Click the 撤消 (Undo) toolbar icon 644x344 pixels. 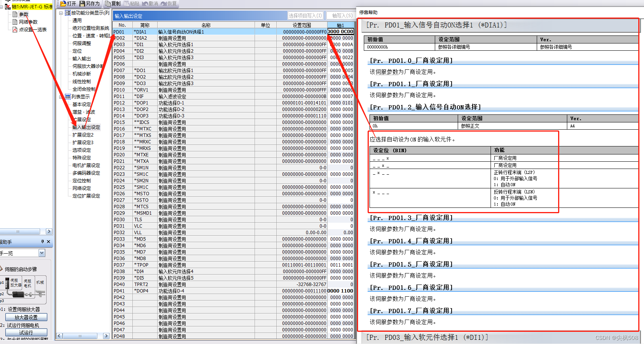[145, 3]
